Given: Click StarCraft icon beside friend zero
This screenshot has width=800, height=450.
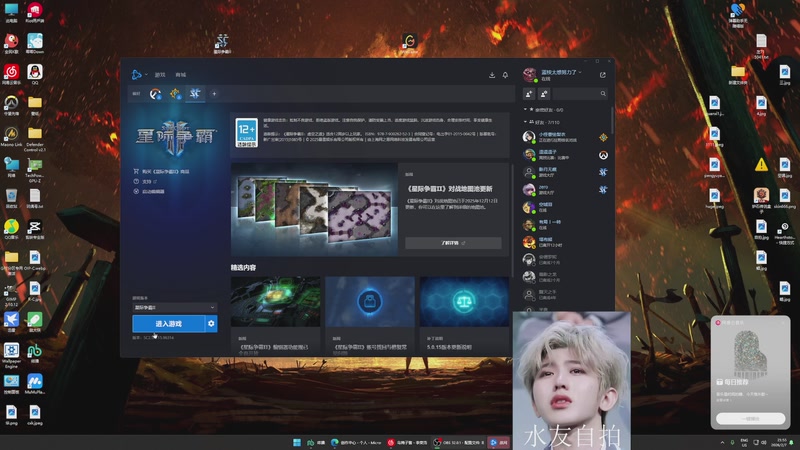Looking at the screenshot, I should point(603,190).
